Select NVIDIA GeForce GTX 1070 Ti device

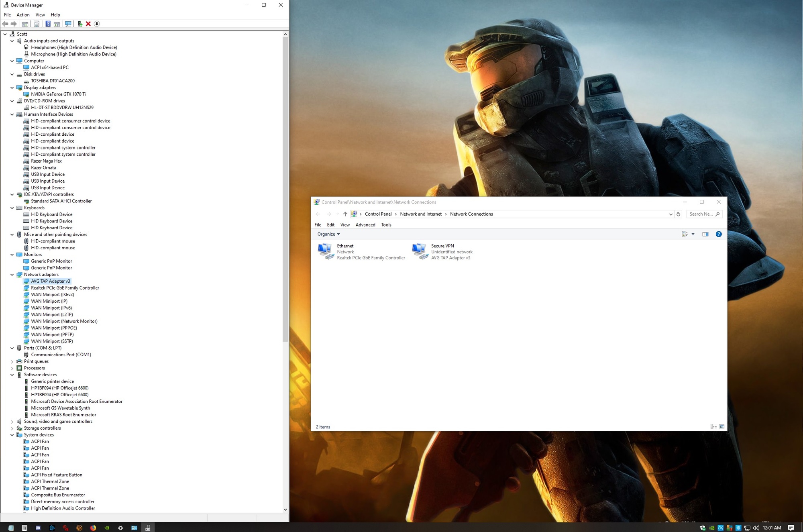point(58,94)
